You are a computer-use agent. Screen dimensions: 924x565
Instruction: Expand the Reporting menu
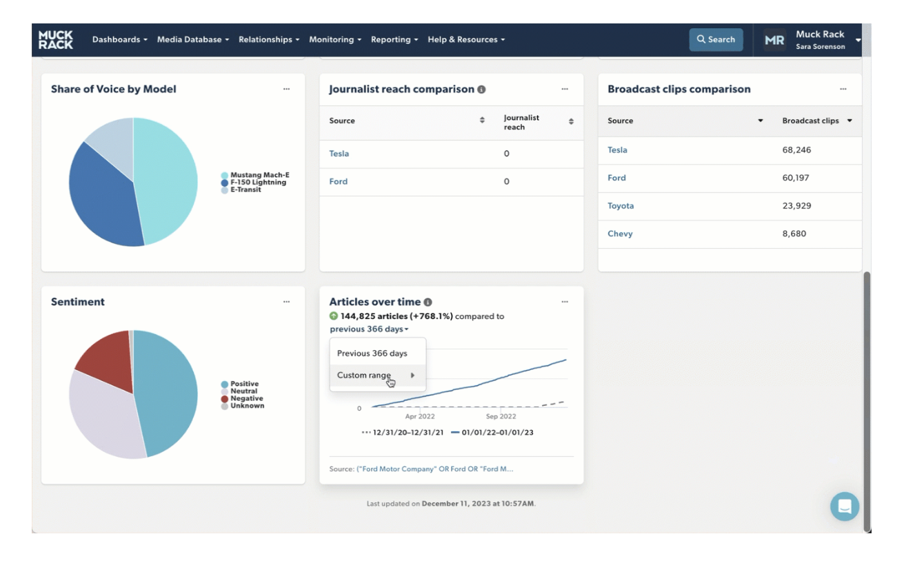click(x=394, y=39)
